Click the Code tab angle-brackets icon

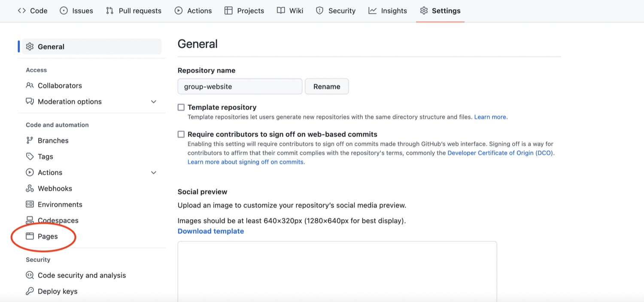point(22,11)
